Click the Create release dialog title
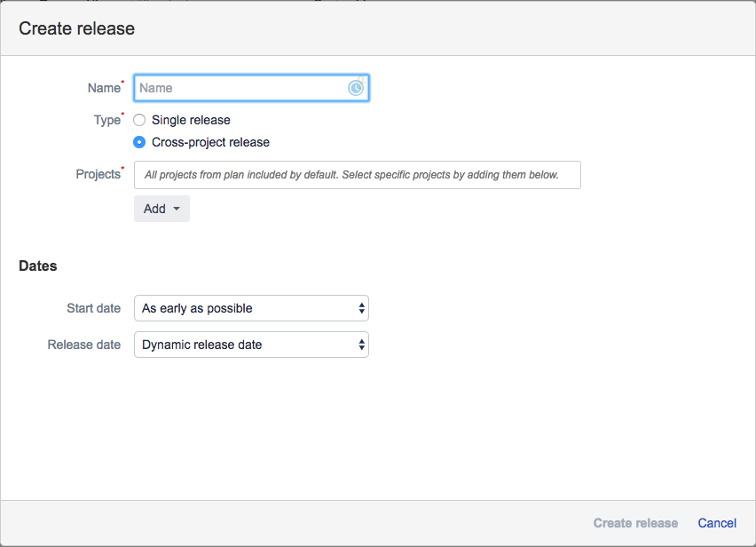The image size is (756, 547). click(76, 28)
